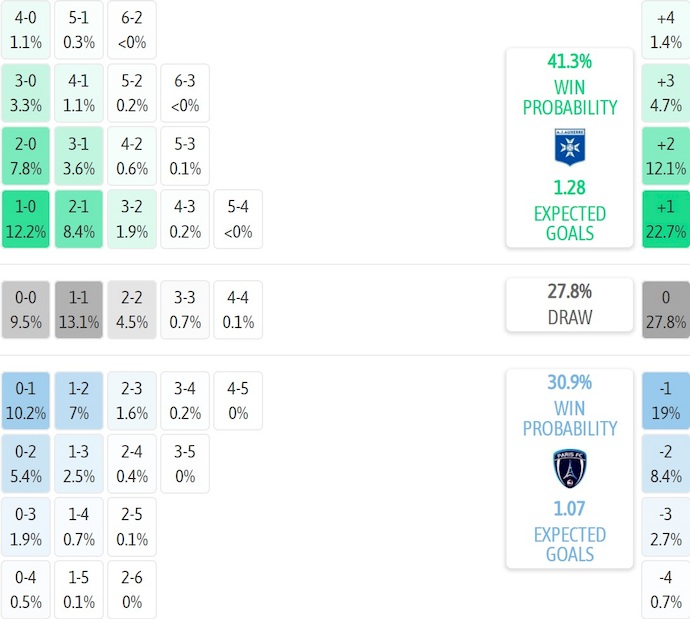Select the 1-1 draw scoreline tile
The image size is (690, 619).
click(79, 310)
